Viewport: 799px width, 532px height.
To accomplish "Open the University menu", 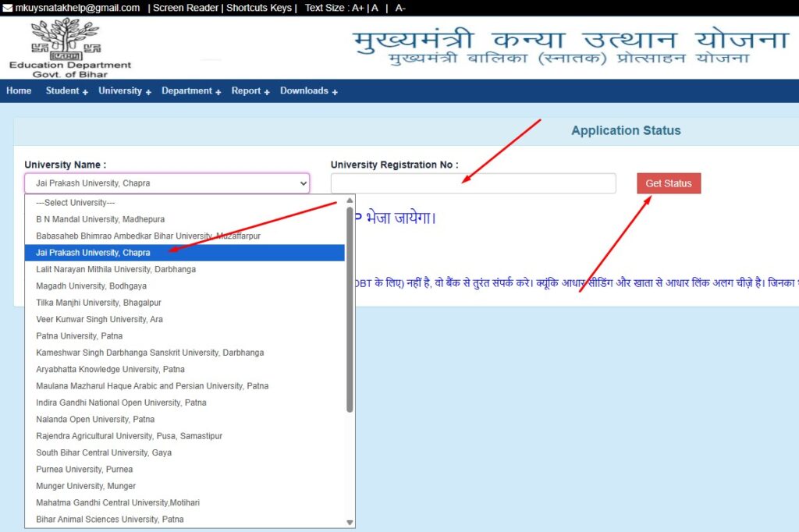I will pos(124,91).
